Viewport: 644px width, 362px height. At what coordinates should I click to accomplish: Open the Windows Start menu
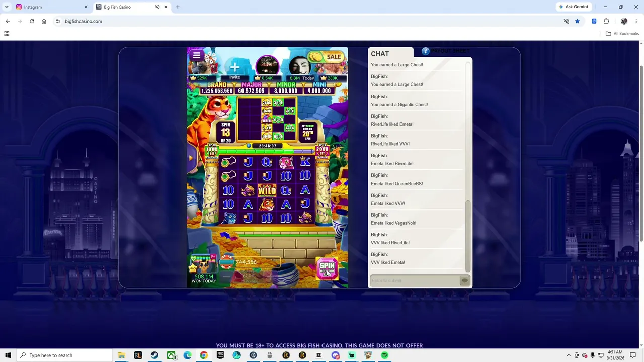click(8, 355)
